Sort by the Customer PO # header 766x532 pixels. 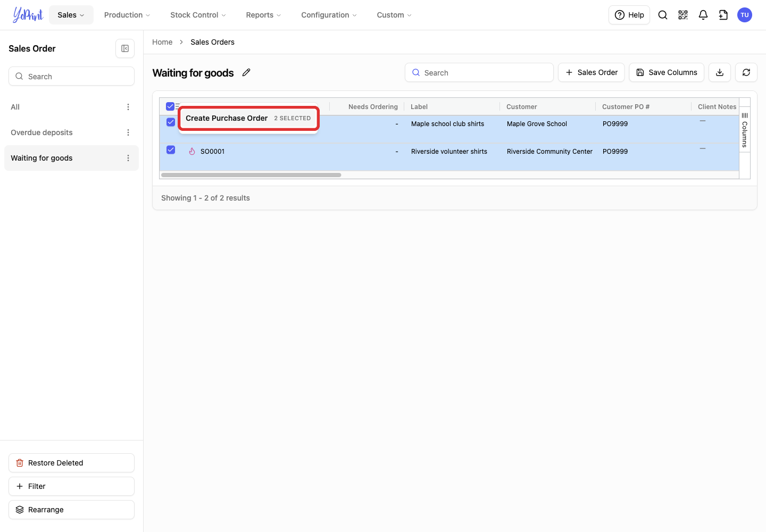(626, 107)
